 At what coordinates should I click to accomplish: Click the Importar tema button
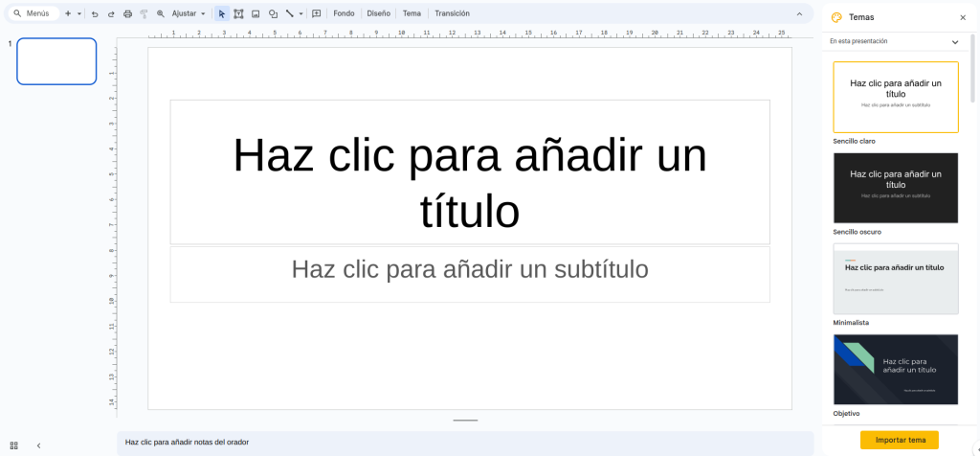(900, 440)
